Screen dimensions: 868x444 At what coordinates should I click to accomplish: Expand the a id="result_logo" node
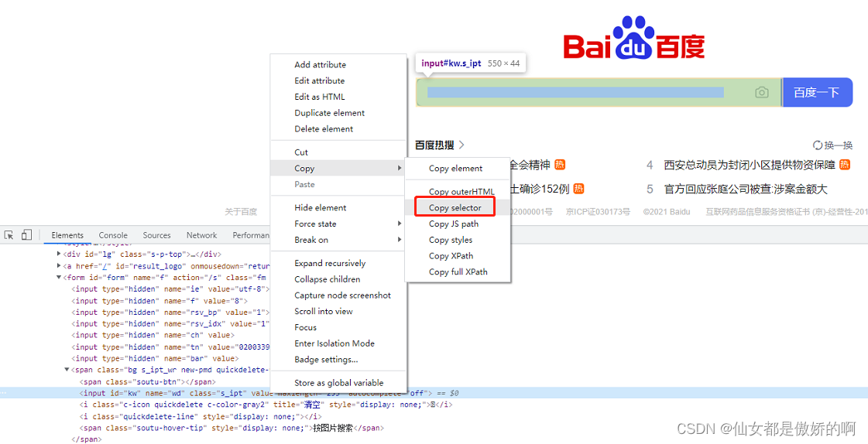click(59, 266)
